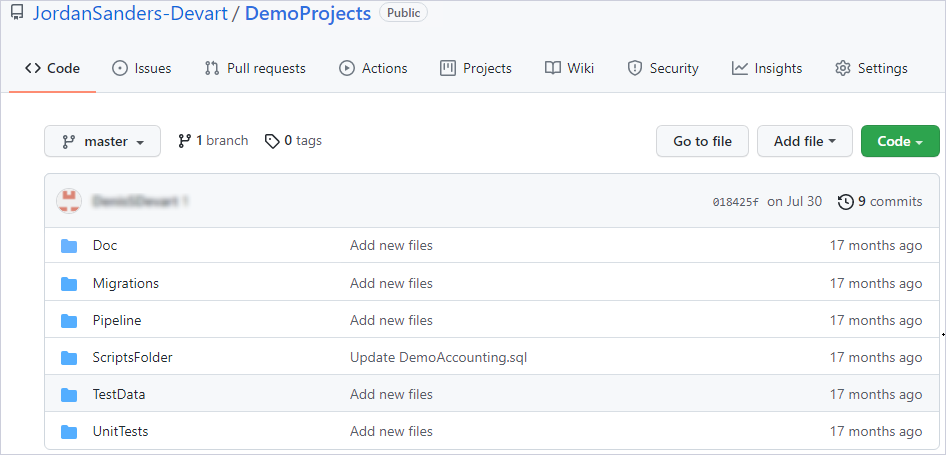Open the 9 commits history link
The height and width of the screenshot is (455, 946).
pyautogui.click(x=880, y=202)
